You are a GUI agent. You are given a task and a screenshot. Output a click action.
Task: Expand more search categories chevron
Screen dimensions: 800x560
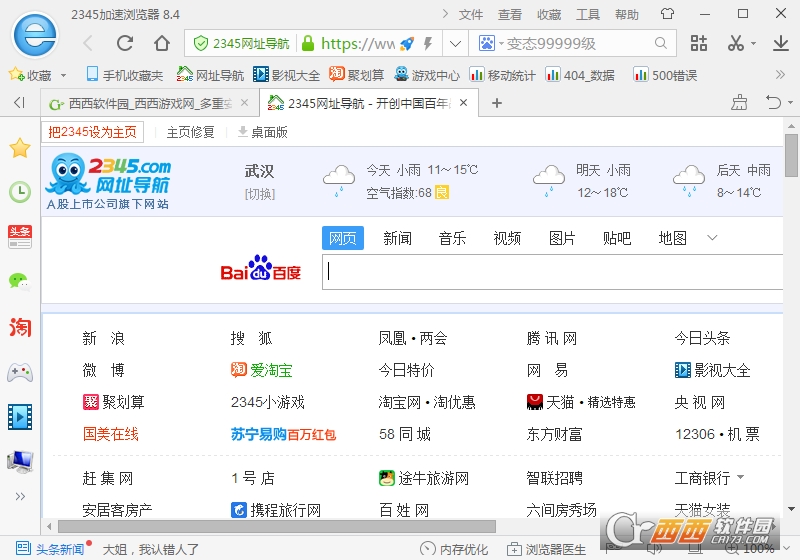[712, 238]
